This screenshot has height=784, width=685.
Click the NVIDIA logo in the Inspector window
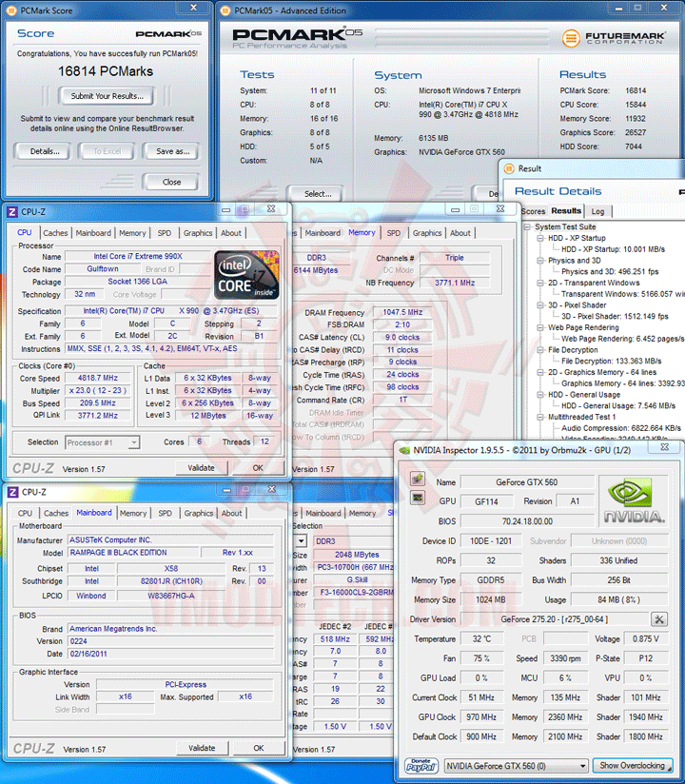click(x=634, y=501)
